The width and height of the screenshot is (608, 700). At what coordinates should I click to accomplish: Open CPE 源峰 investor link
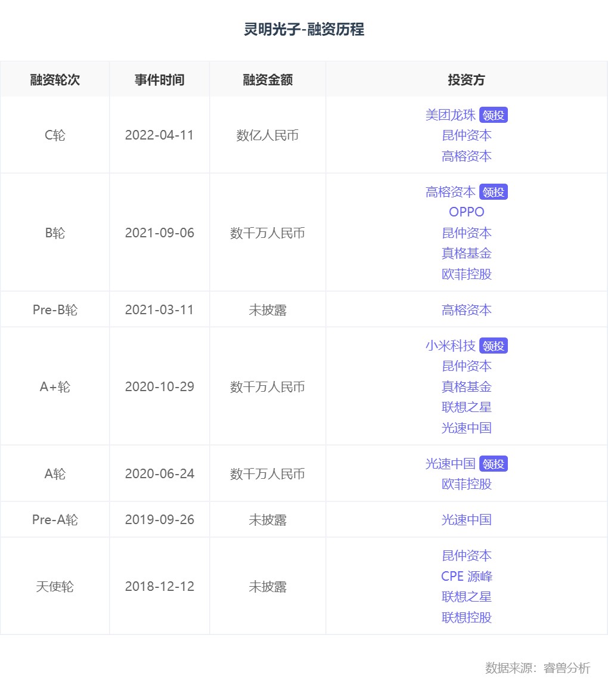pyautogui.click(x=467, y=577)
